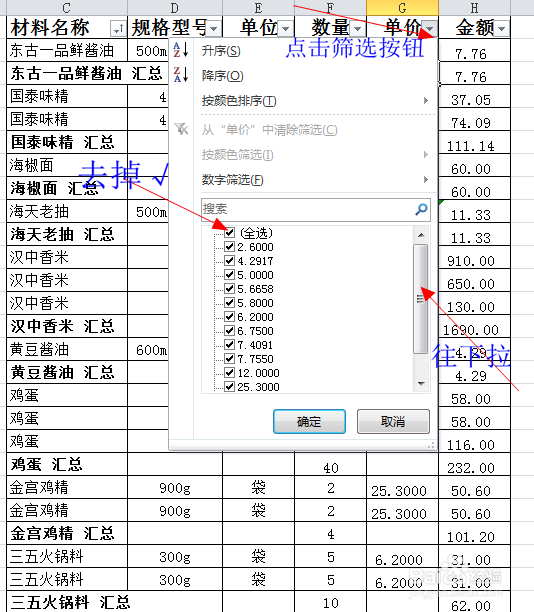Toggle the 5.6658 checkbox

230,289
